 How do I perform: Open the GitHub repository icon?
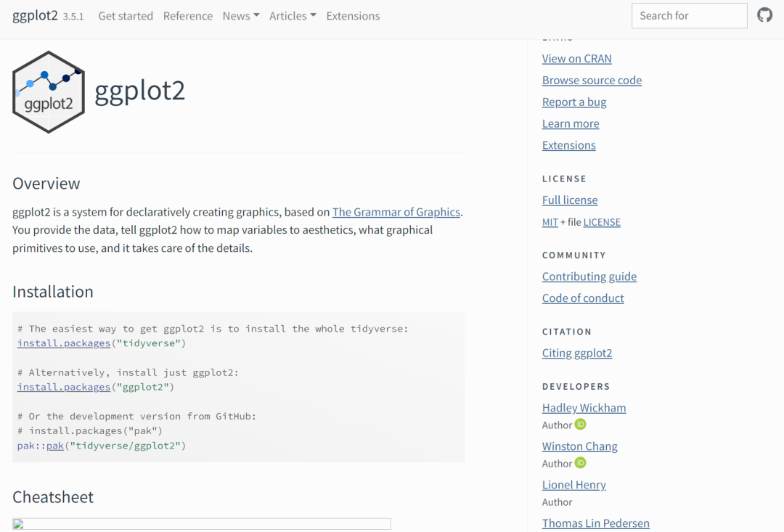click(764, 15)
